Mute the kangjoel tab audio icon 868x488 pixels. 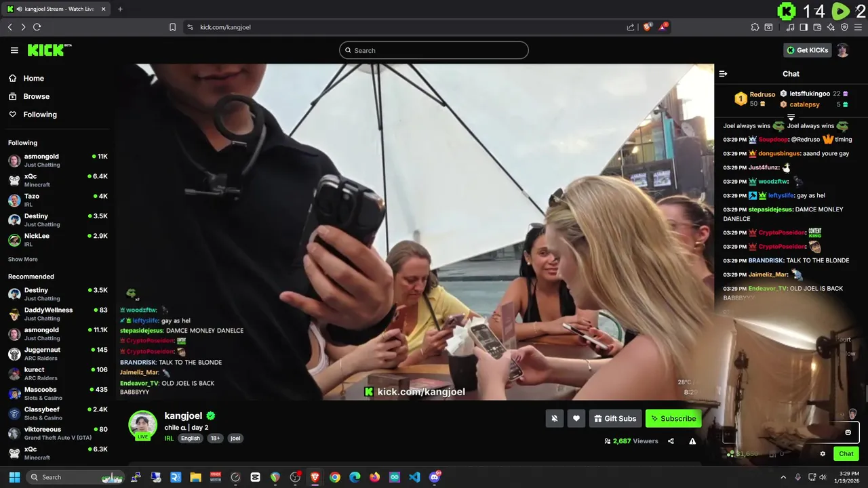point(19,9)
